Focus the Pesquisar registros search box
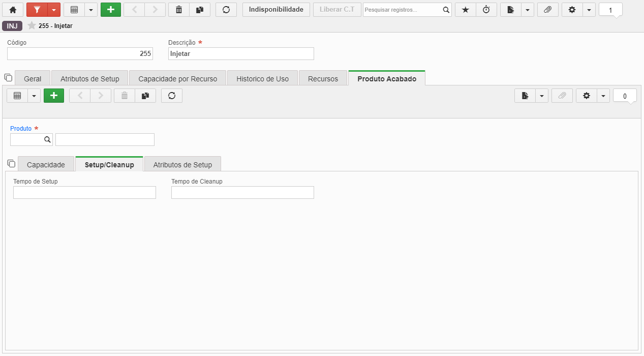 click(x=402, y=10)
